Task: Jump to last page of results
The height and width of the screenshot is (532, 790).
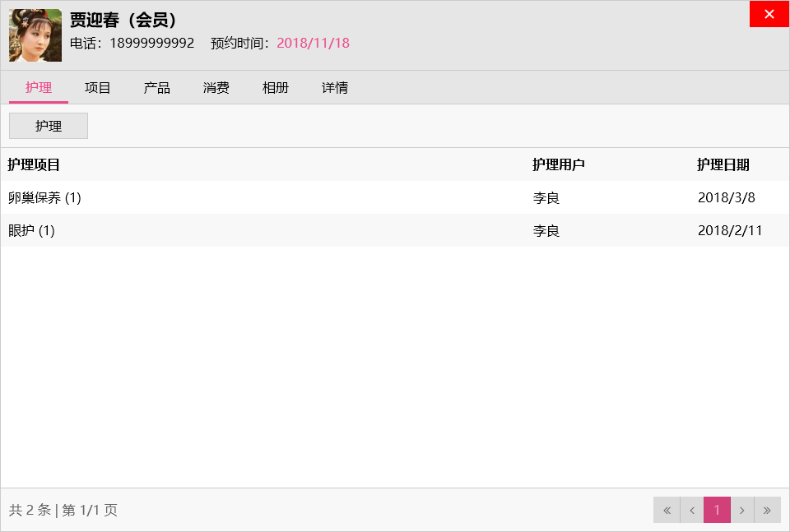Action: tap(768, 510)
